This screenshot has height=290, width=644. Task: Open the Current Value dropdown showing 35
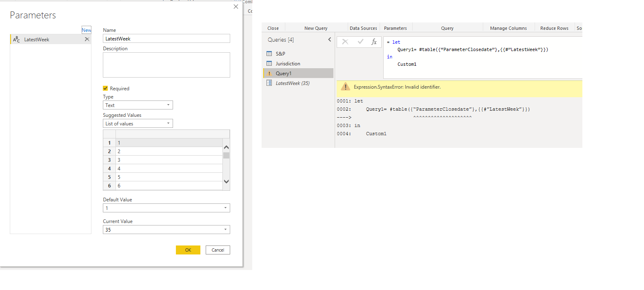pos(167,230)
